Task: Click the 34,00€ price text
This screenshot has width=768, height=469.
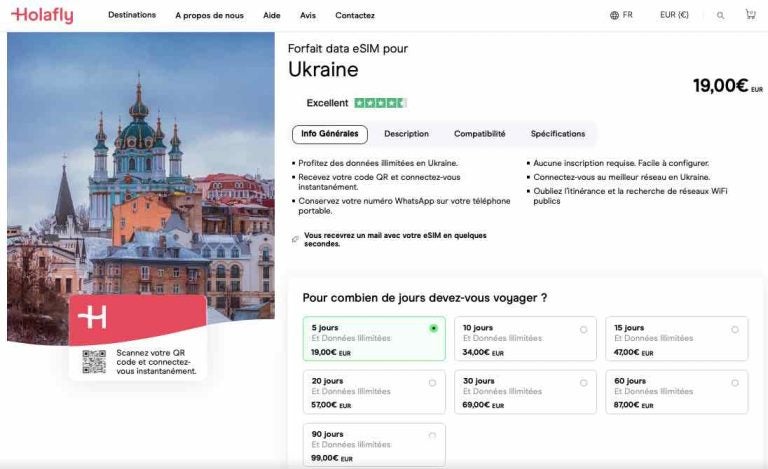Action: pos(482,352)
